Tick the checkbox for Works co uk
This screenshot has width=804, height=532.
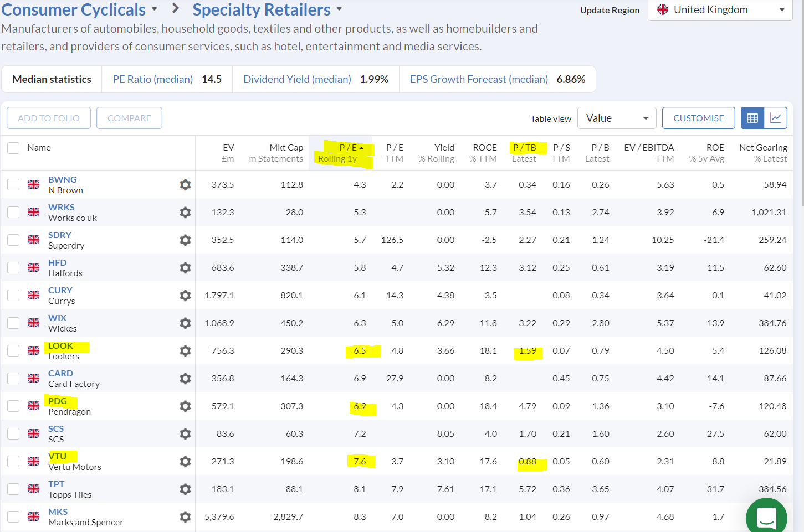(x=13, y=213)
